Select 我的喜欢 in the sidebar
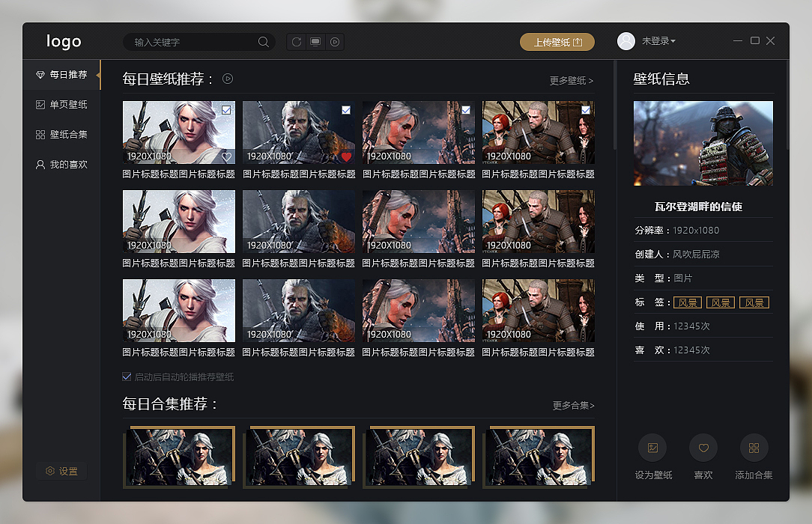 pos(64,164)
